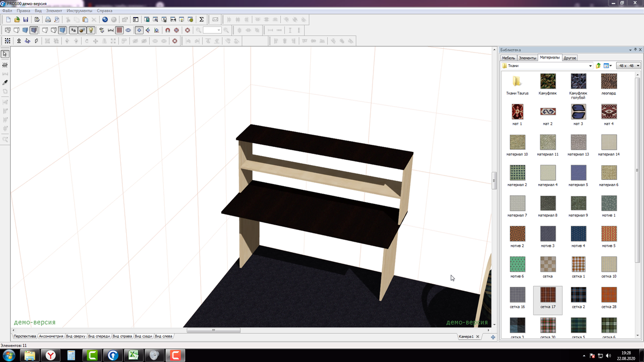
Task: Select the Камуфляж material swatch
Action: coord(548,81)
